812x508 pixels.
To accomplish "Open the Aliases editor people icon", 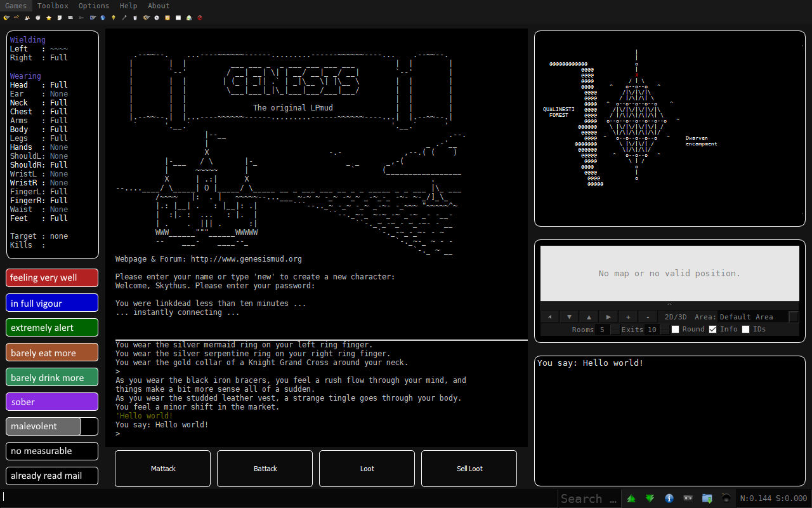I will [x=27, y=18].
